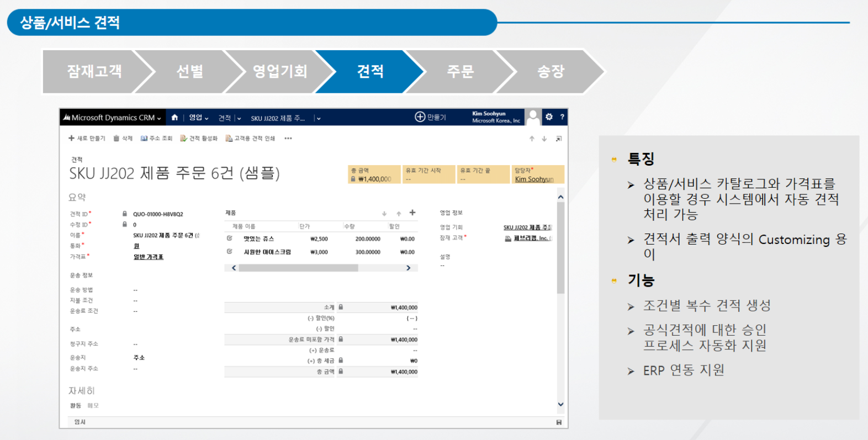Click the 주문 process stage arrow
This screenshot has height=440, width=868.
tap(461, 71)
